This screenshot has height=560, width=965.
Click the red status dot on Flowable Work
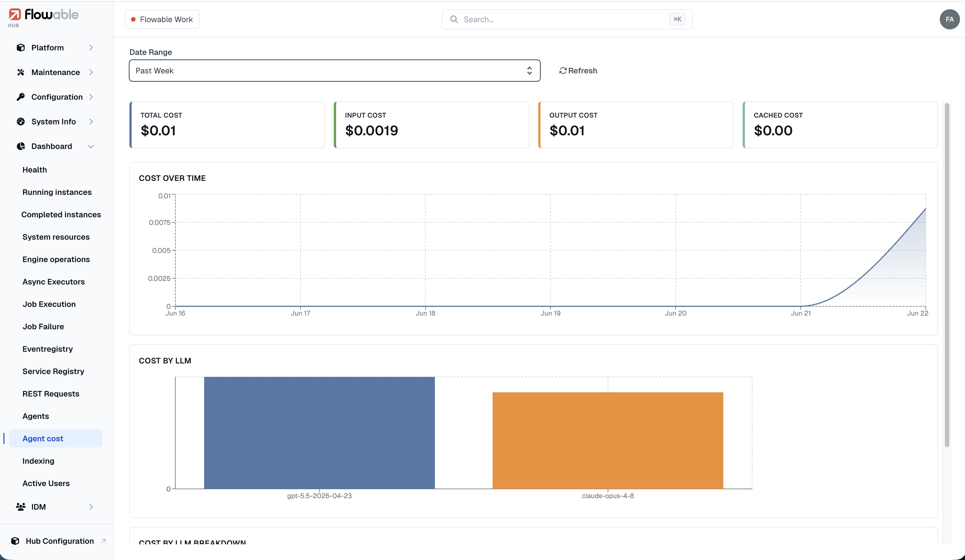(x=133, y=19)
